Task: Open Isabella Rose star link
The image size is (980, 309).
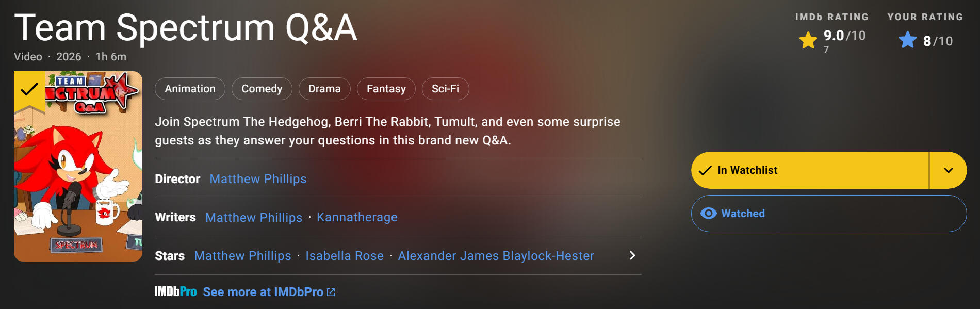Action: 345,256
